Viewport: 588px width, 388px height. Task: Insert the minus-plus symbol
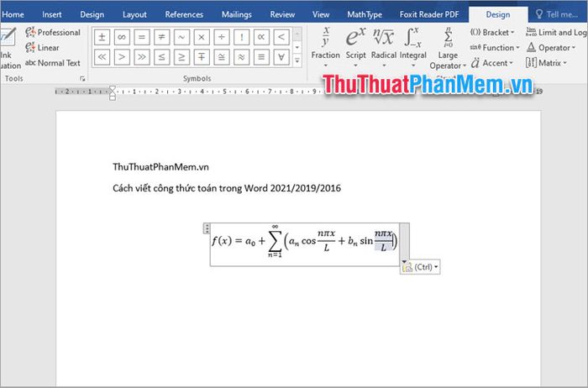pyautogui.click(x=202, y=57)
